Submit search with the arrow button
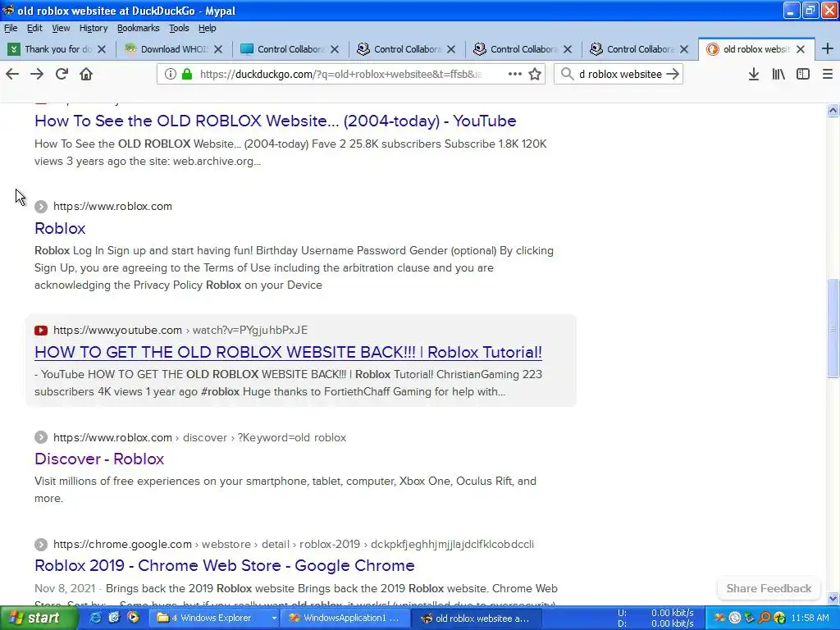The image size is (840, 630). [673, 74]
